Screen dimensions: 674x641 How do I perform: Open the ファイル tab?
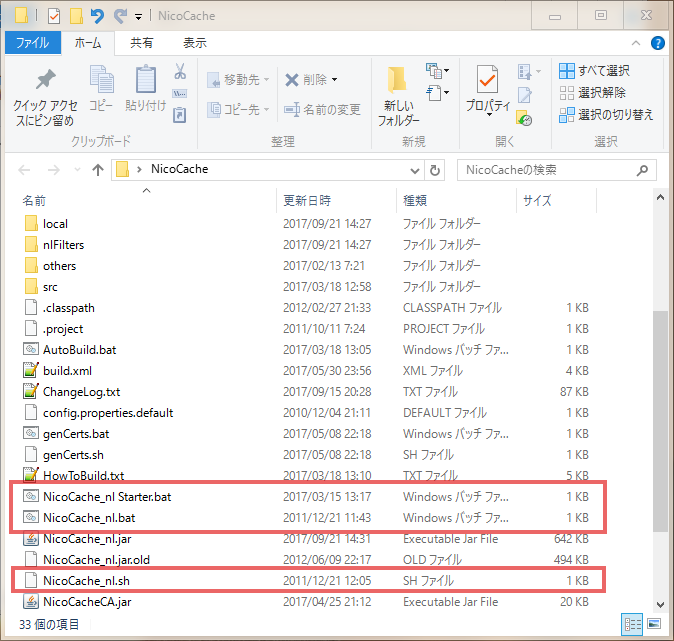(x=33, y=43)
